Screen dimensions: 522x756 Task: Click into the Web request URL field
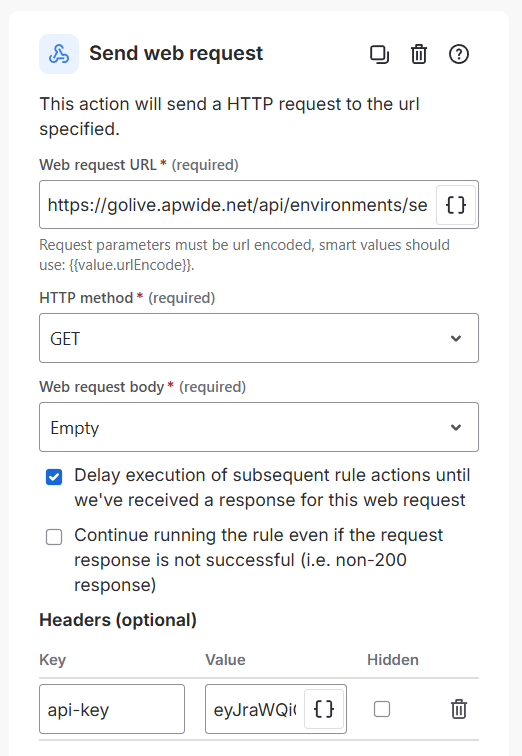(x=238, y=205)
